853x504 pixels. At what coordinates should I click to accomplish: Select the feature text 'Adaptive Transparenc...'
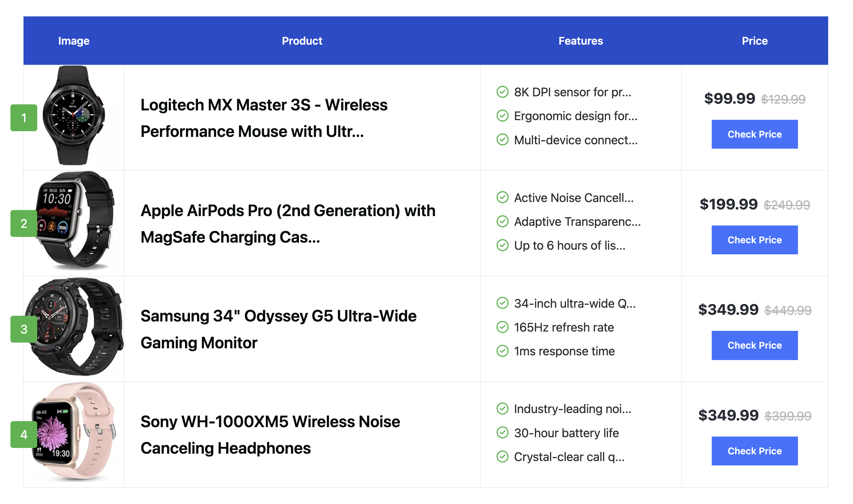577,222
